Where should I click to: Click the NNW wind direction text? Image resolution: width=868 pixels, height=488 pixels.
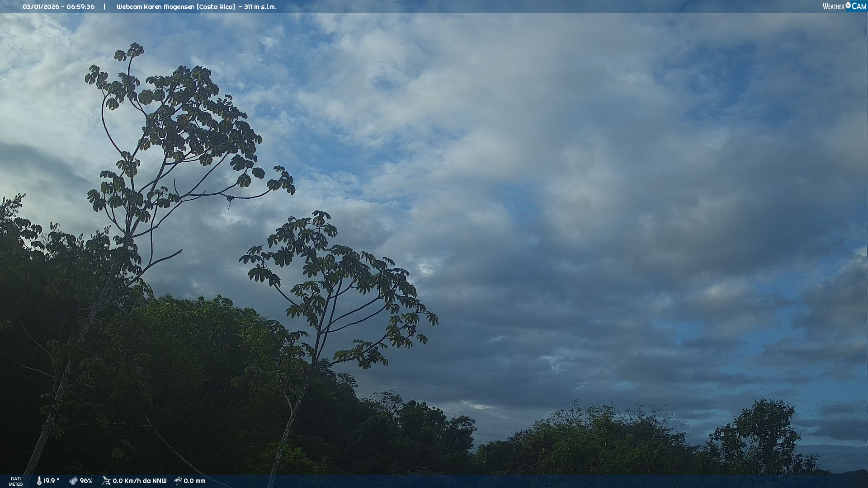coord(159,481)
